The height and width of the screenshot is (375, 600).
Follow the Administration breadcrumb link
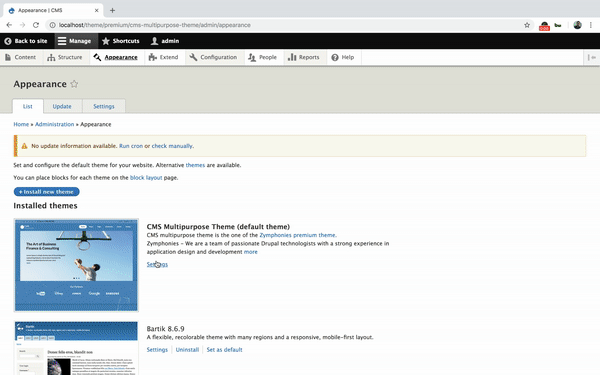[x=54, y=124]
